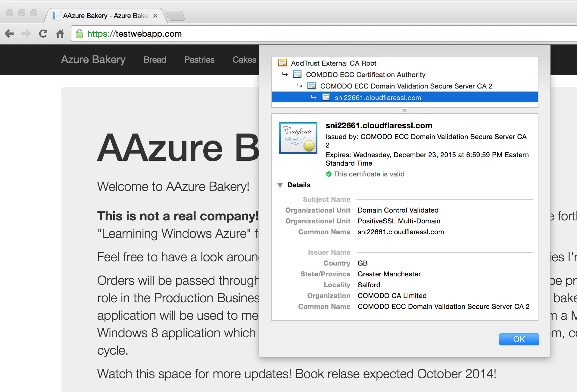Collapse the Details disclosure triangle
This screenshot has height=392, width=577.
(x=280, y=185)
